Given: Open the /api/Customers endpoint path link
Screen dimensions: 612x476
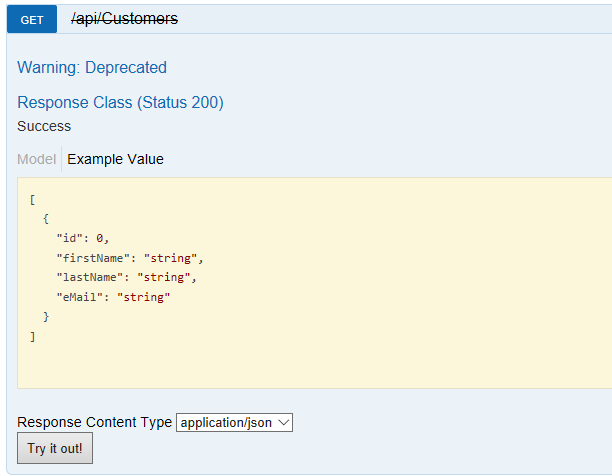Looking at the screenshot, I should tap(125, 18).
